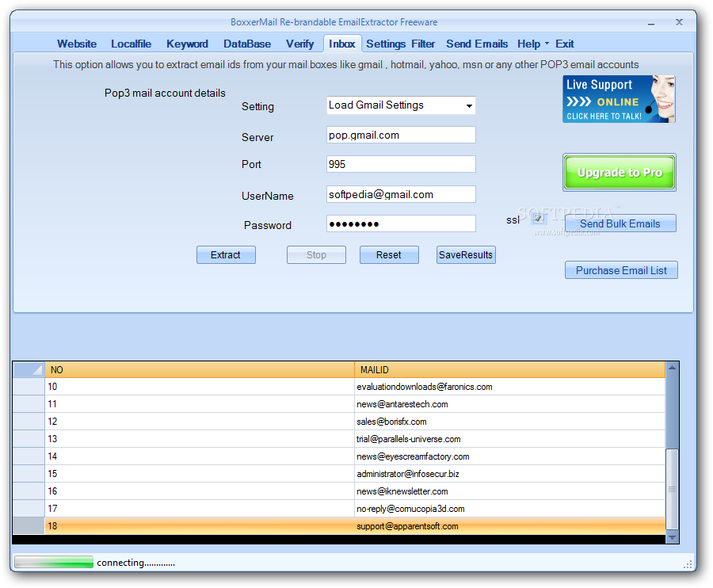Switch to the Localfile tab

pos(131,44)
